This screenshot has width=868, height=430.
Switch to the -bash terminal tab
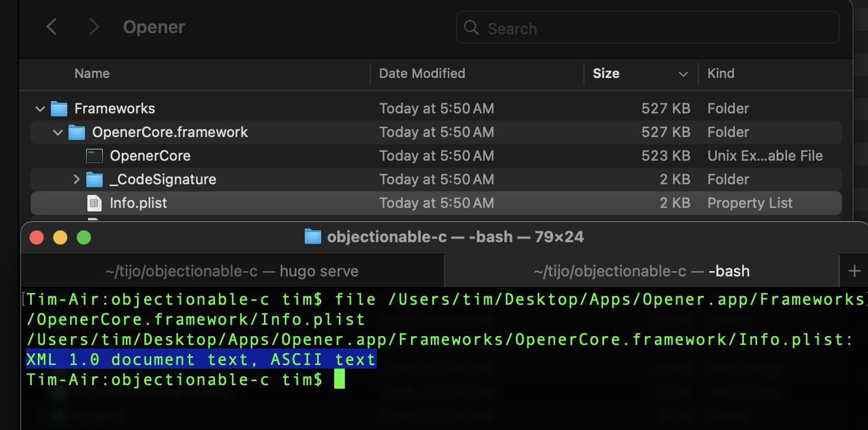tap(641, 271)
